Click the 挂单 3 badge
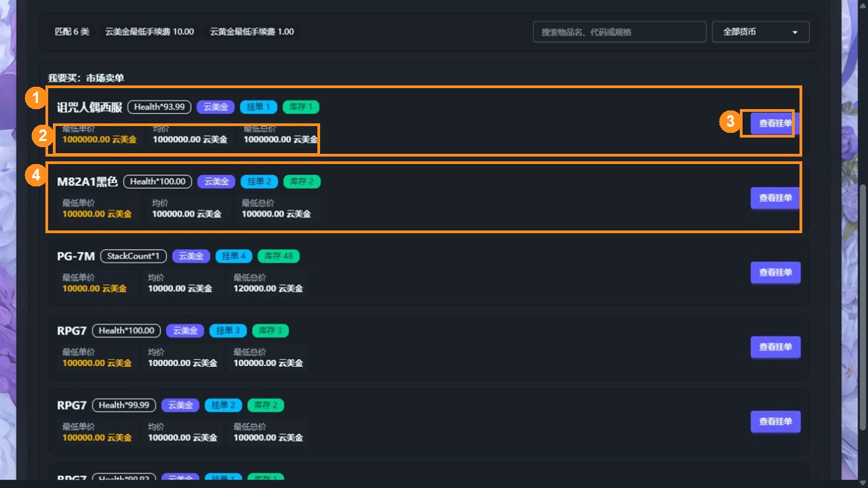 coord(229,331)
